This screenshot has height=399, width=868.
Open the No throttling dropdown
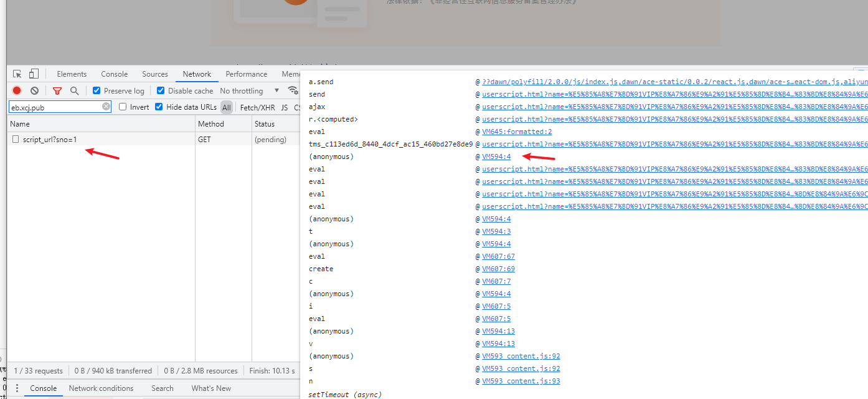pos(249,90)
